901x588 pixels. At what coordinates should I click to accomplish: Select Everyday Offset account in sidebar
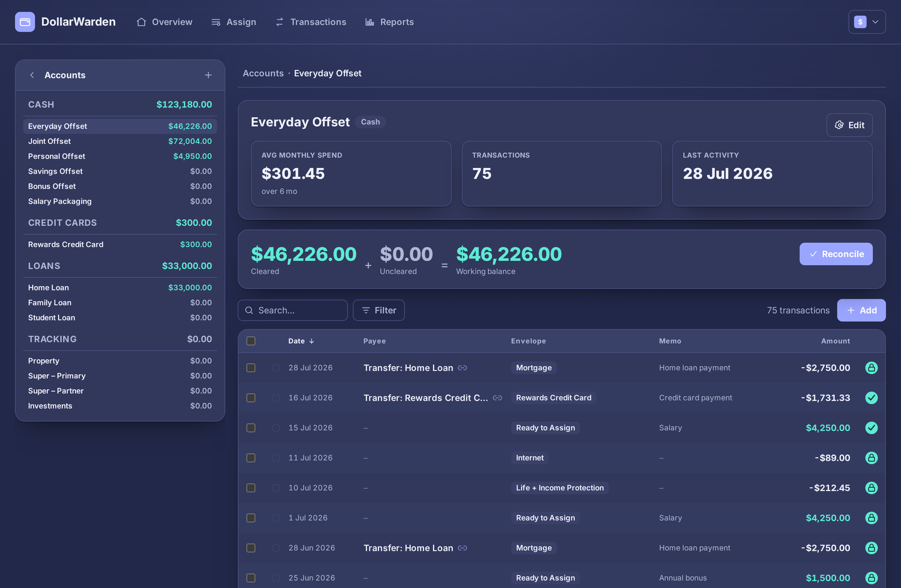coord(120,126)
